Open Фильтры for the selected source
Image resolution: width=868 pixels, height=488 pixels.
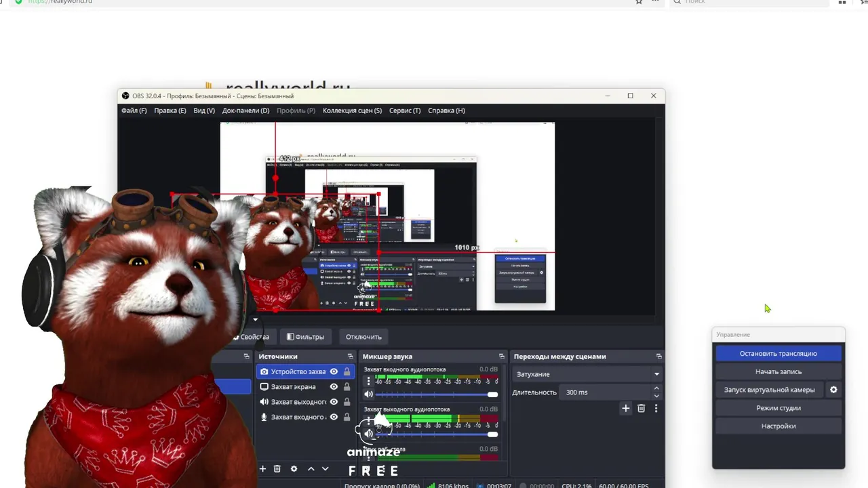[x=305, y=337]
